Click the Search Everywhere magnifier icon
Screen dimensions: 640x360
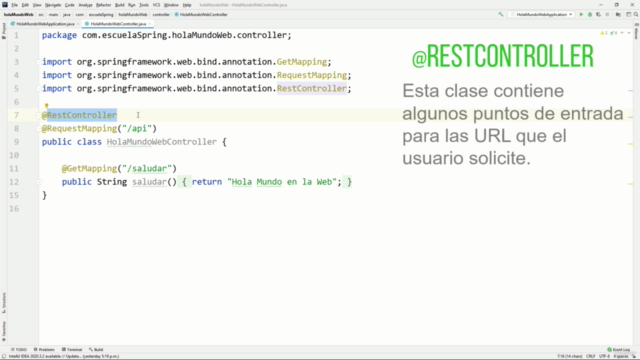tap(636, 15)
